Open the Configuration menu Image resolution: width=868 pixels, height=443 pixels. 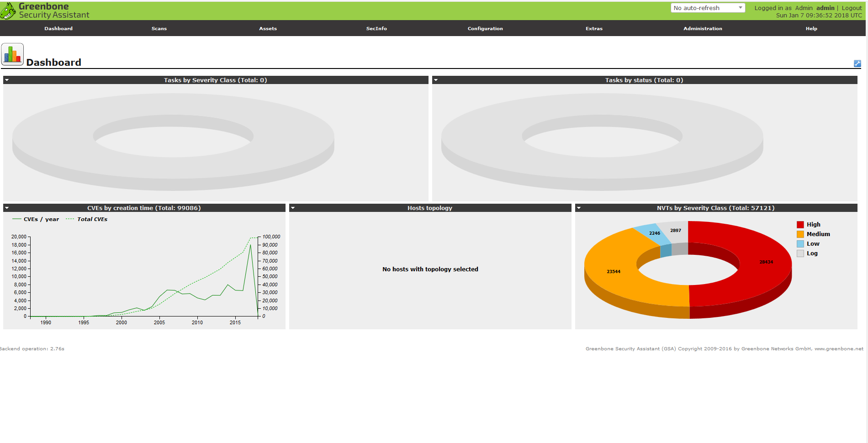tap(485, 28)
